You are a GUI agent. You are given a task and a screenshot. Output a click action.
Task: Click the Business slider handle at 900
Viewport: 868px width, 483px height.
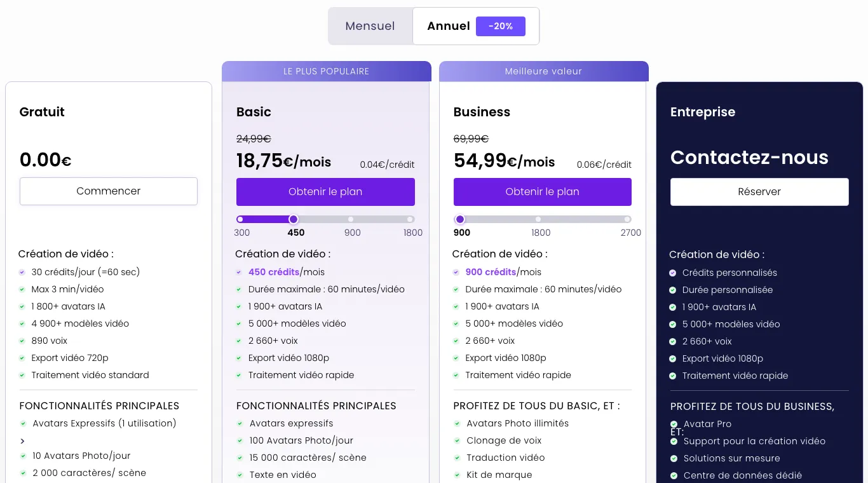pos(459,219)
